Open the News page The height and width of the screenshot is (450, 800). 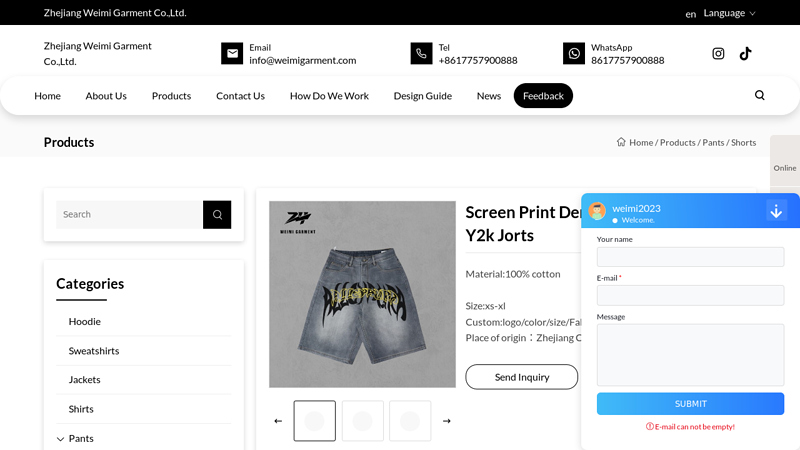pyautogui.click(x=489, y=96)
